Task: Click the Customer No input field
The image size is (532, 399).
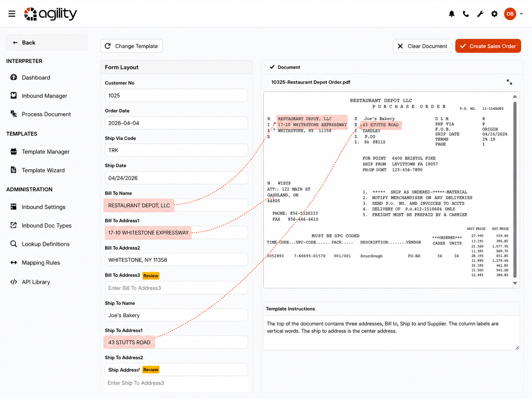Action: pyautogui.click(x=176, y=96)
